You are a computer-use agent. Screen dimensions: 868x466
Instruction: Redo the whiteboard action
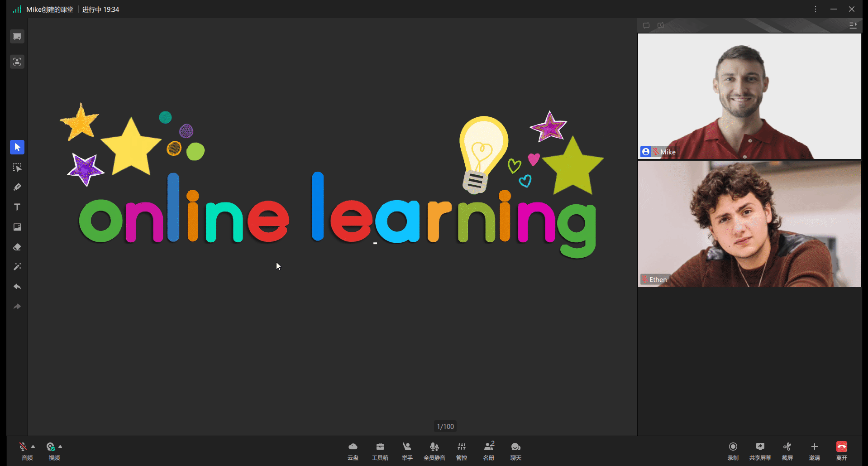point(17,307)
